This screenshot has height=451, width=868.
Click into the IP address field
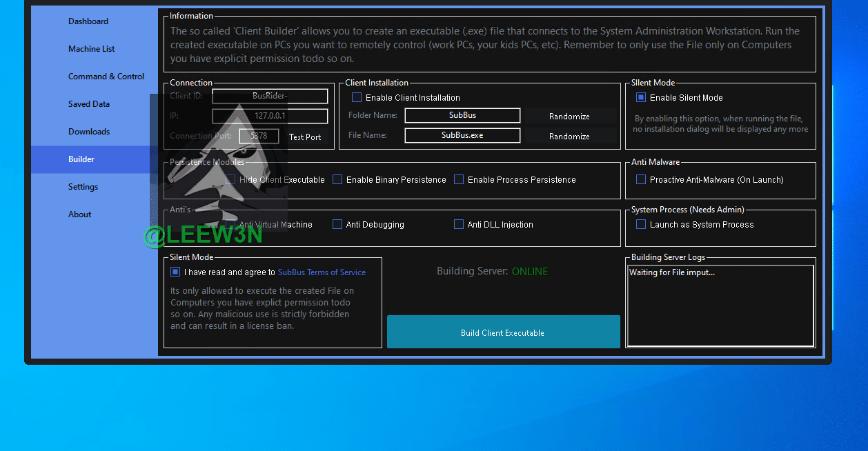tap(270, 116)
